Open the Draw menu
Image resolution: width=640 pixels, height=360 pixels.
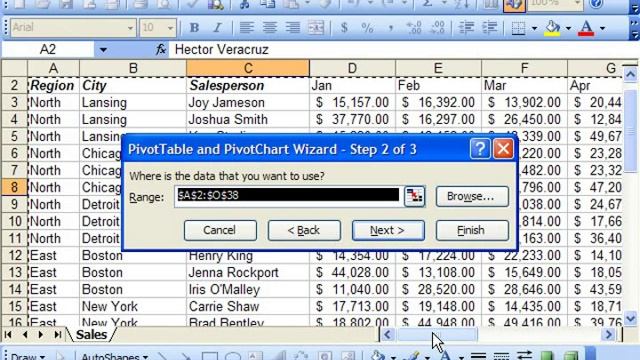(x=27, y=357)
